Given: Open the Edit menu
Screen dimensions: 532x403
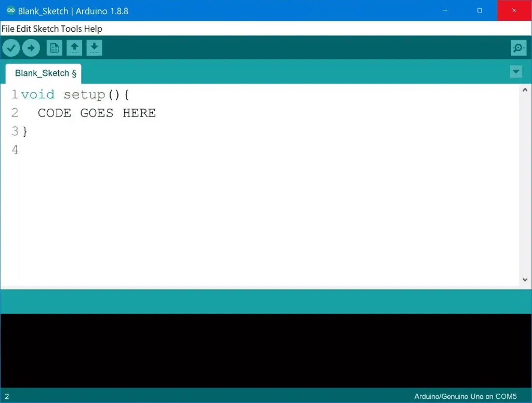Looking at the screenshot, I should (x=24, y=29).
